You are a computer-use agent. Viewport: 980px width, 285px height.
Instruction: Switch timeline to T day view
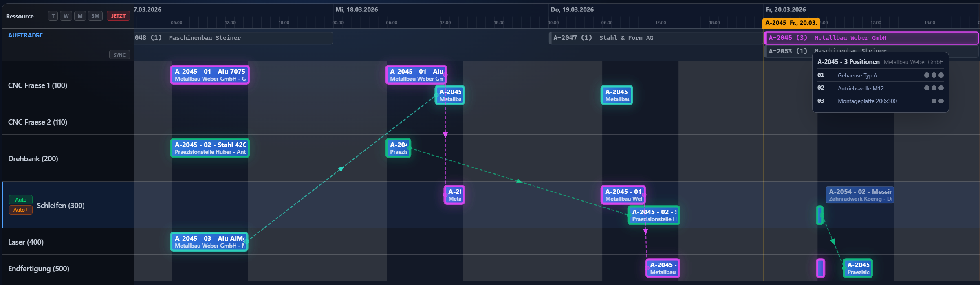tap(53, 16)
